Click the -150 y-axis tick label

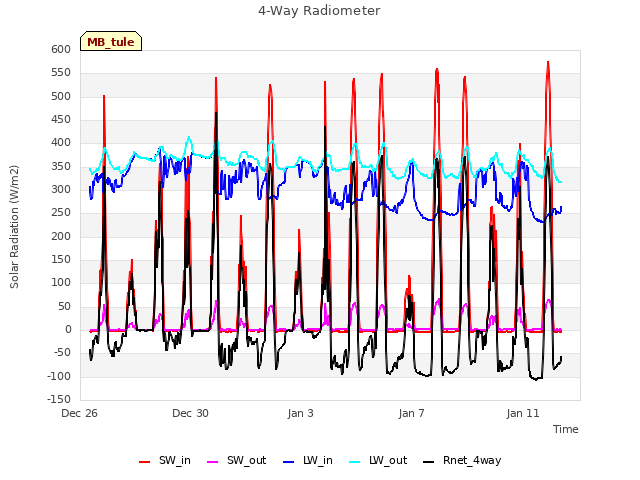59,399
